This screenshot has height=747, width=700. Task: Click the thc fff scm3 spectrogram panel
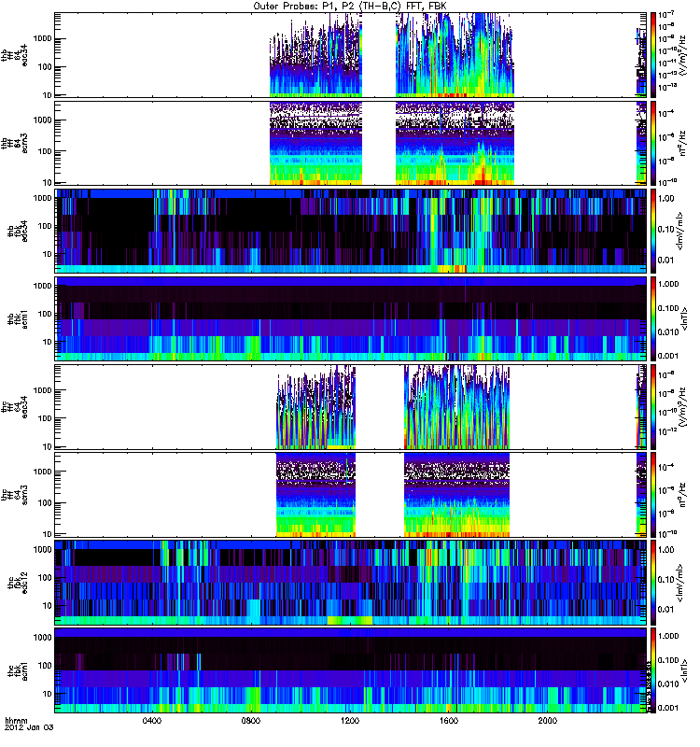351,495
